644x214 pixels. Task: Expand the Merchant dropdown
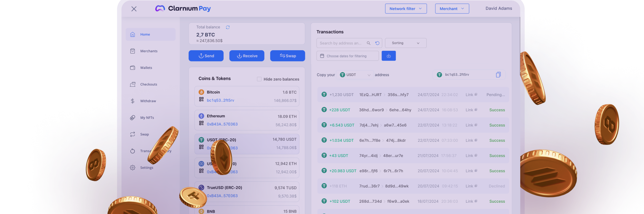452,9
